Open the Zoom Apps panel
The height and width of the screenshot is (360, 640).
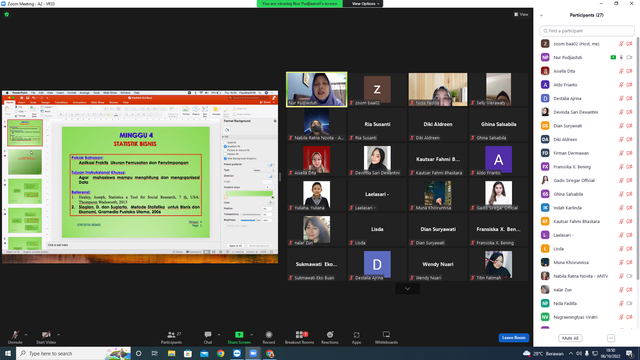pos(356,337)
